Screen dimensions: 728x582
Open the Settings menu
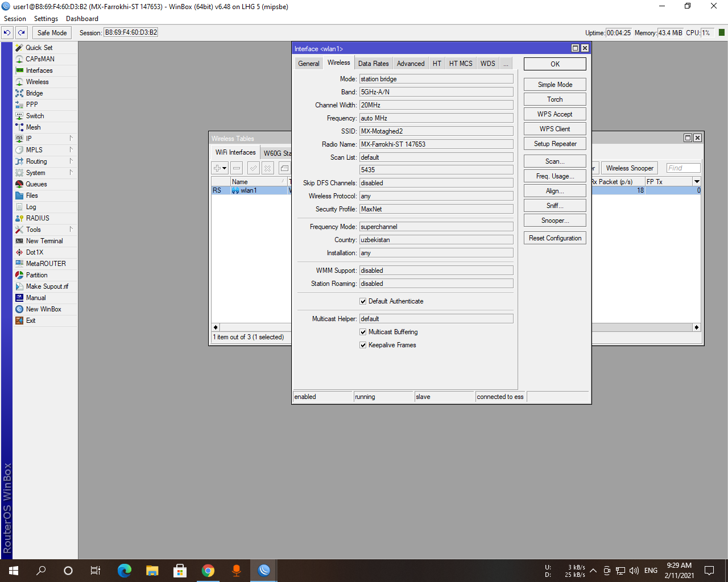pyautogui.click(x=46, y=18)
